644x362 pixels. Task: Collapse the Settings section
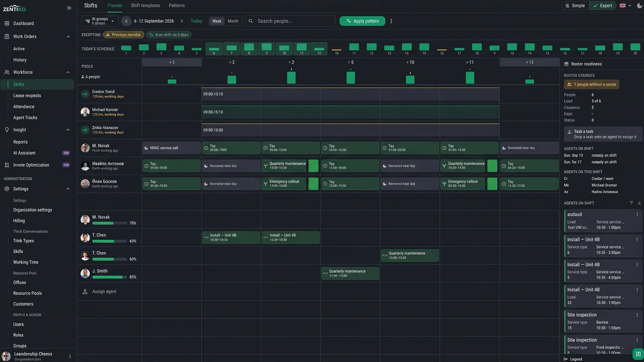[68, 189]
